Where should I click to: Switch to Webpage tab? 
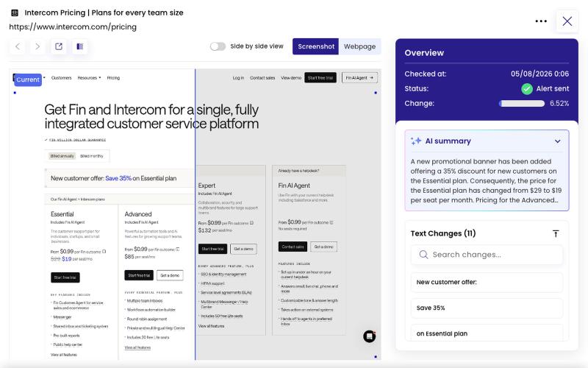359,46
